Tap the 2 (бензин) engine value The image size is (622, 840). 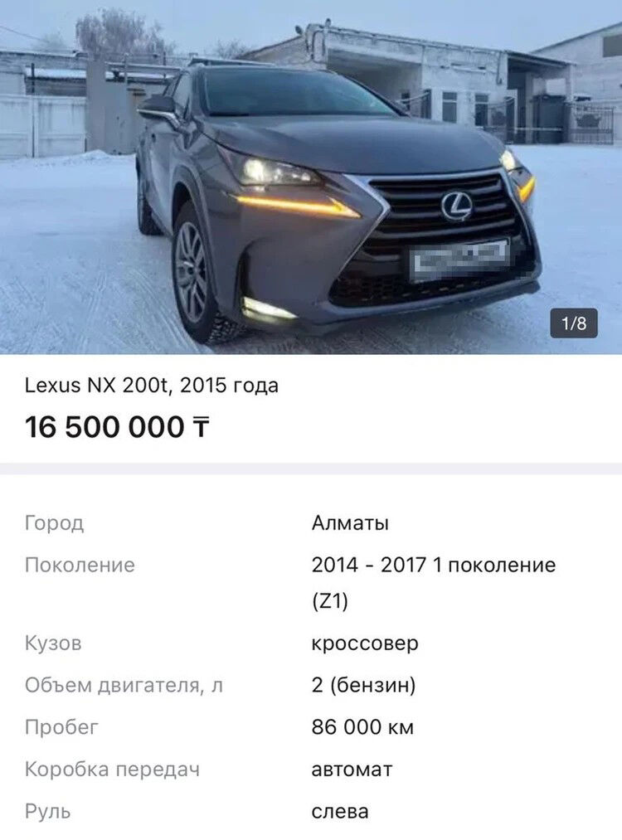pos(364,685)
